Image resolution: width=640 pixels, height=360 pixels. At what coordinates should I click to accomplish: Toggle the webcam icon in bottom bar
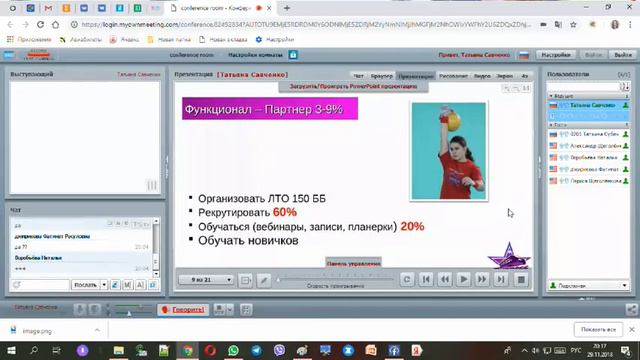[94, 310]
